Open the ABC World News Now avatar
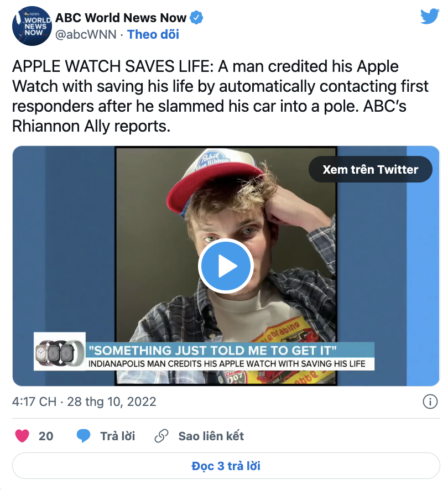The width and height of the screenshot is (448, 490). (31, 26)
